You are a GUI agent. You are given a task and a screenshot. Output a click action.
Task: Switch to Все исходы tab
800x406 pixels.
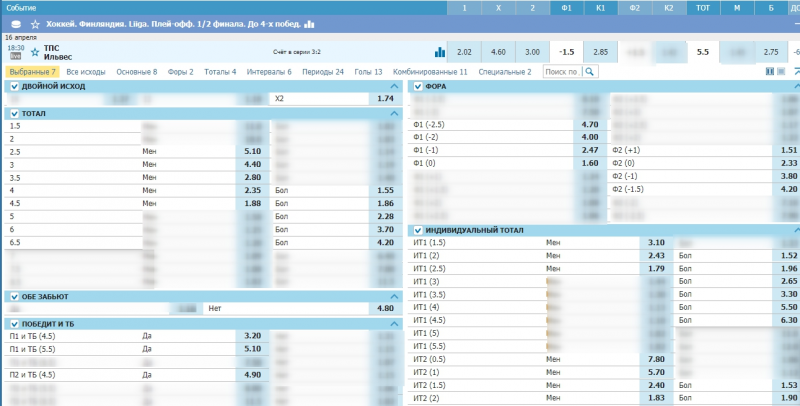(86, 72)
